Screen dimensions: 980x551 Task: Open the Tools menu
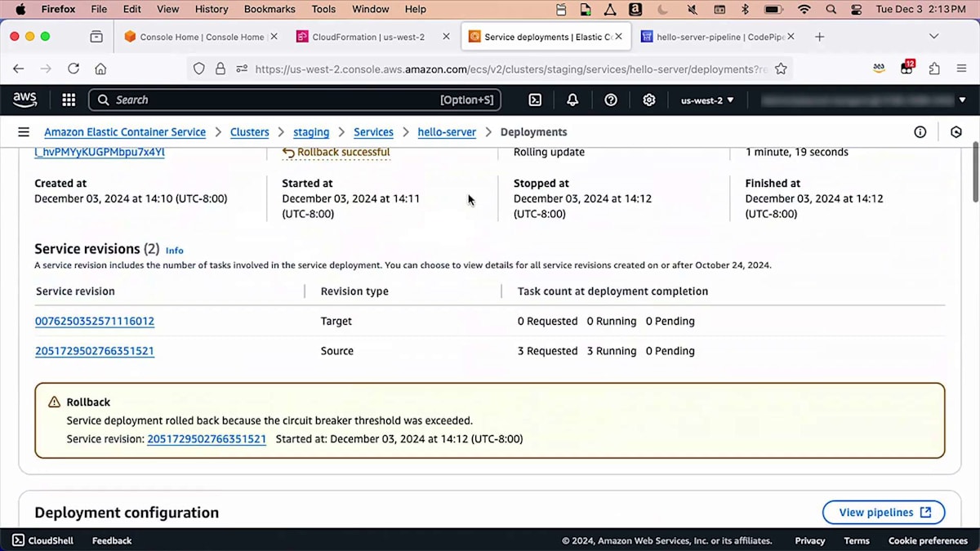pos(323,9)
